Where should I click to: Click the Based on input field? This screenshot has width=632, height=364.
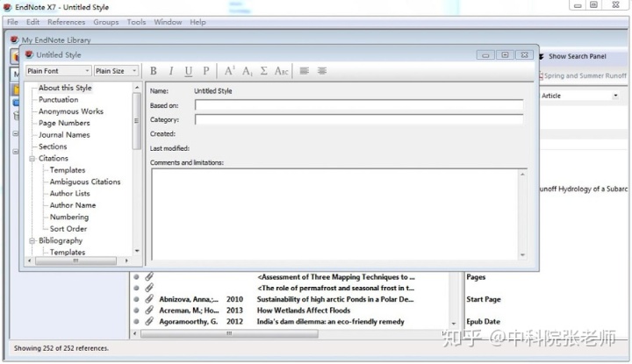point(359,105)
